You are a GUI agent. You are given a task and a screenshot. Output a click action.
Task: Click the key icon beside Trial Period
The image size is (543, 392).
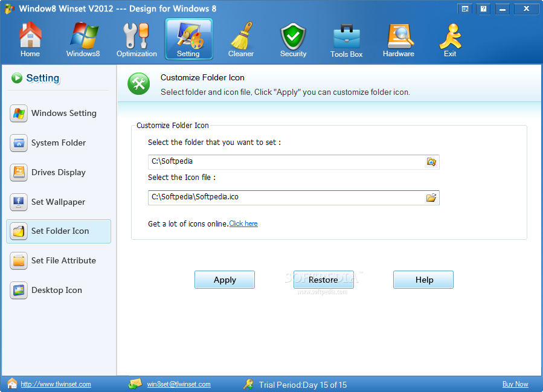(248, 384)
